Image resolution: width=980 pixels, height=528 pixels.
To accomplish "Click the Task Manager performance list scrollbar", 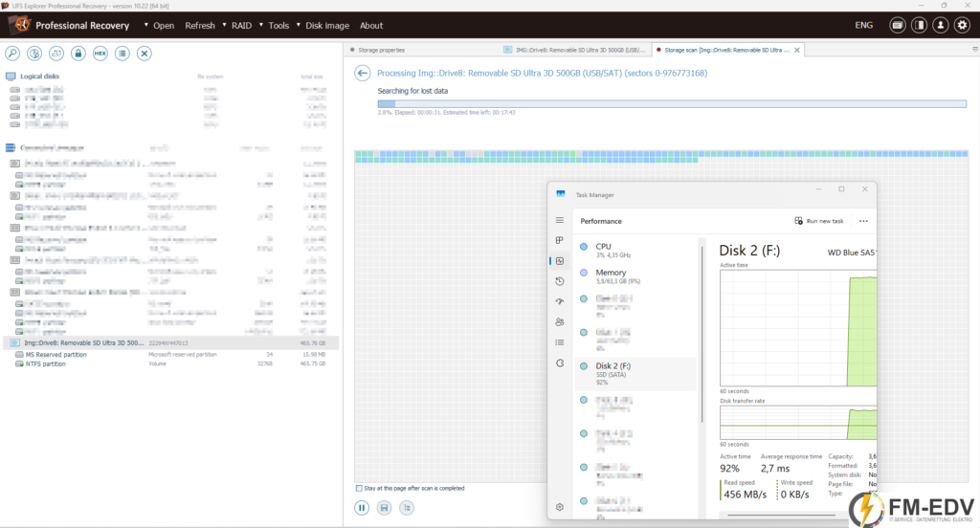I will click(x=702, y=334).
